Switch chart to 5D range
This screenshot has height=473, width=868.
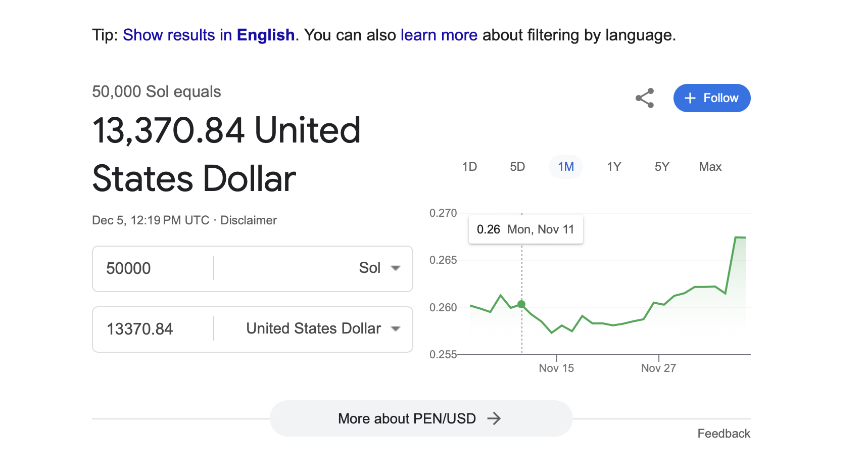coord(517,167)
